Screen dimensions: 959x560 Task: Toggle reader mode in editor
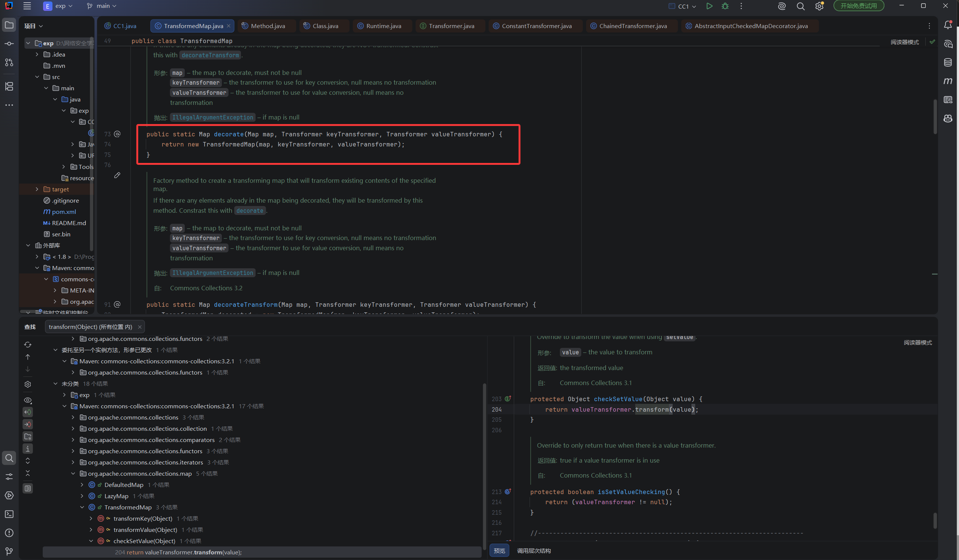pos(905,42)
